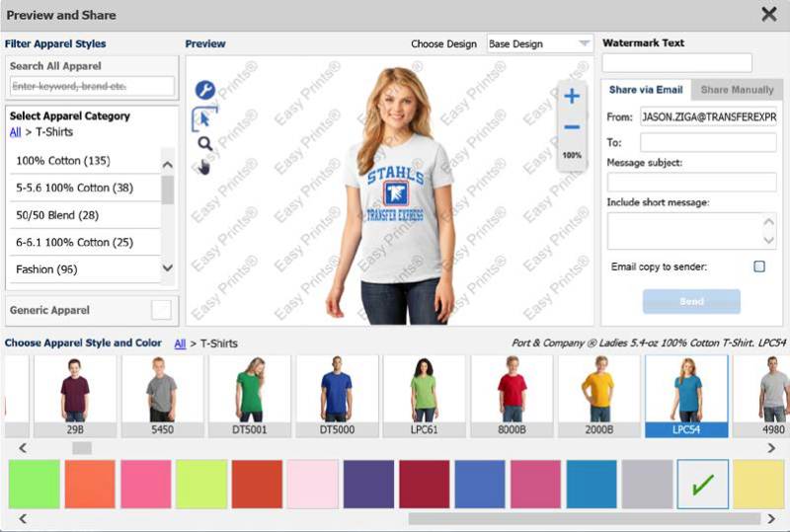This screenshot has height=532, width=790.
Task: Activate the magnifier zoom tool
Action: point(204,144)
